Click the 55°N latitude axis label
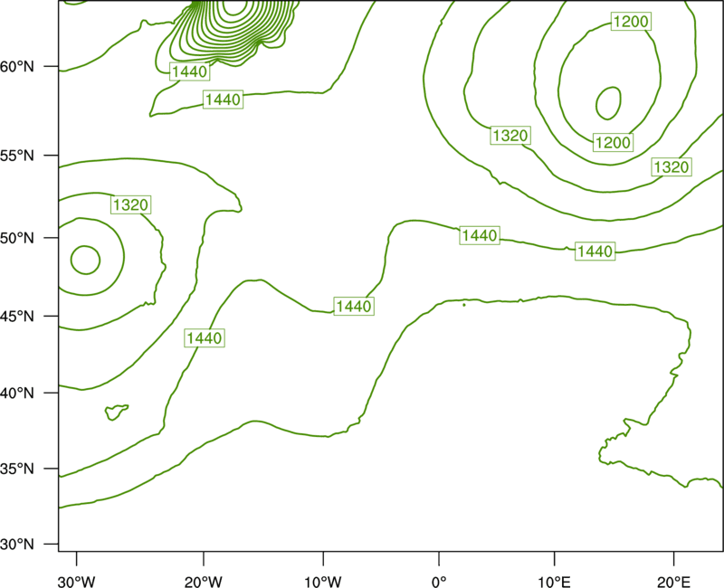 tap(17, 156)
